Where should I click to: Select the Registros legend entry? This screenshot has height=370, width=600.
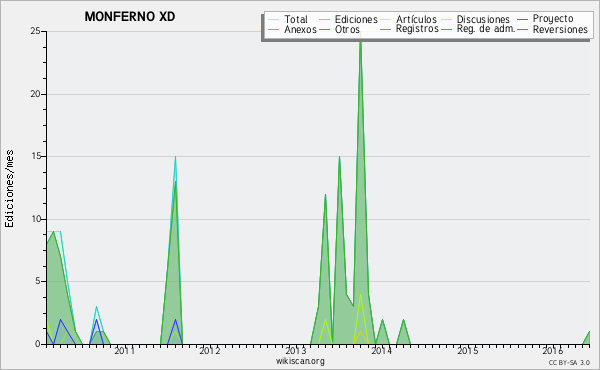(417, 29)
